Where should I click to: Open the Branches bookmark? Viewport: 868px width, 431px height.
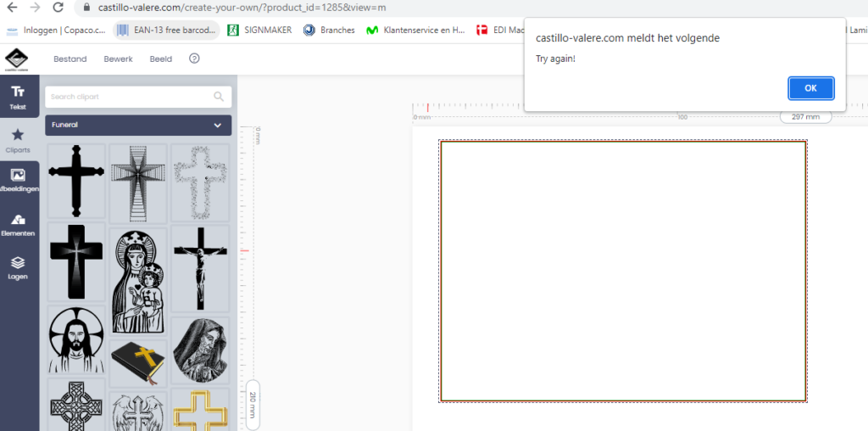click(x=329, y=31)
